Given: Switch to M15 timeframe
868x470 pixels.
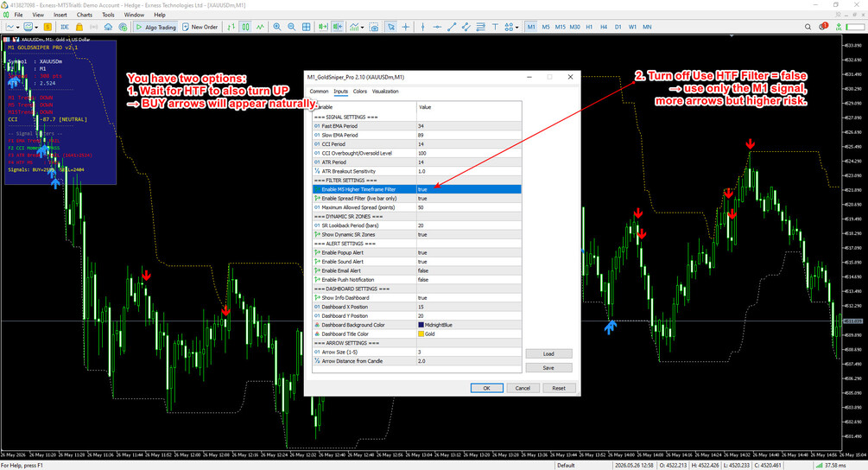Looking at the screenshot, I should coord(561,27).
